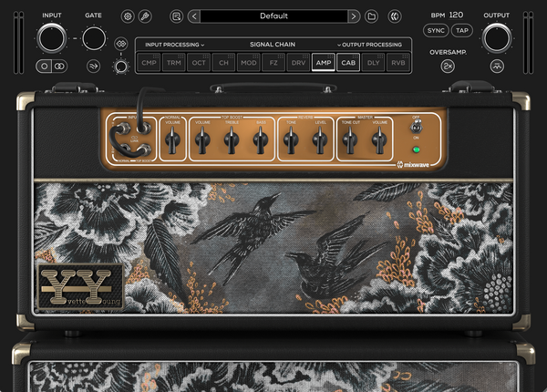547x392 pixels.
Task: Expand the Output Processing dropdown
Action: point(369,45)
